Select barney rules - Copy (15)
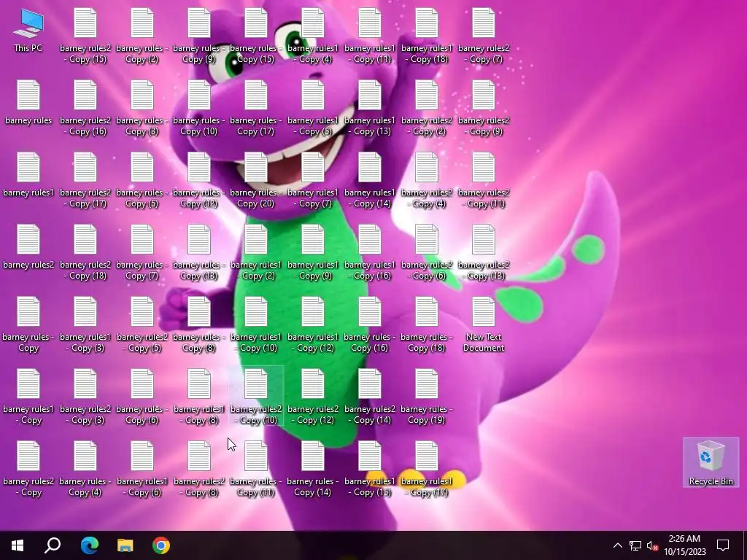The height and width of the screenshot is (560, 747). (x=256, y=36)
